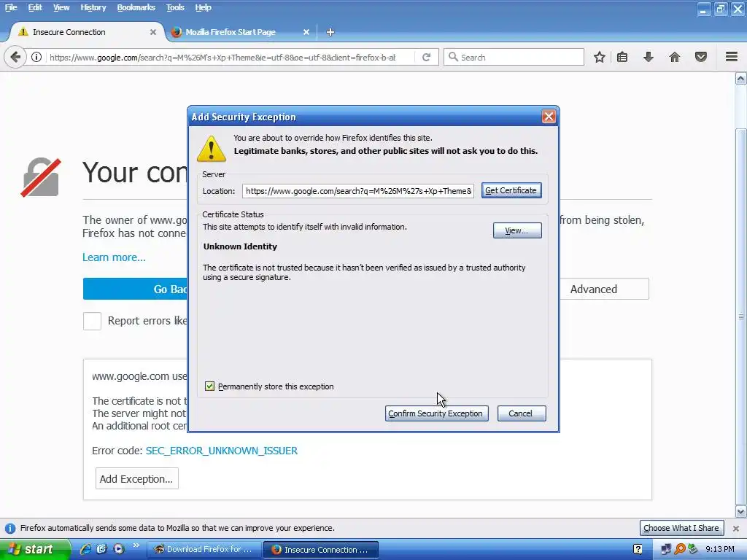The height and width of the screenshot is (560, 747).
Task: Open the Pocket icon in toolbar
Action: click(701, 57)
